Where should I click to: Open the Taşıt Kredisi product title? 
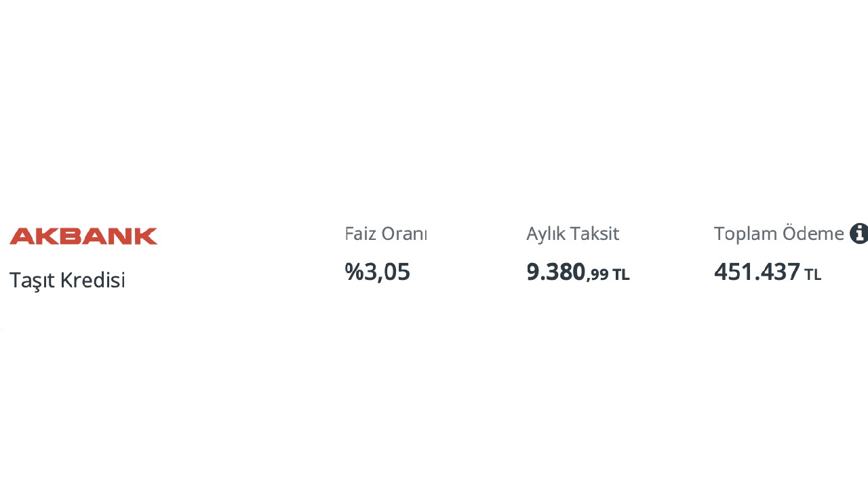[x=67, y=280]
